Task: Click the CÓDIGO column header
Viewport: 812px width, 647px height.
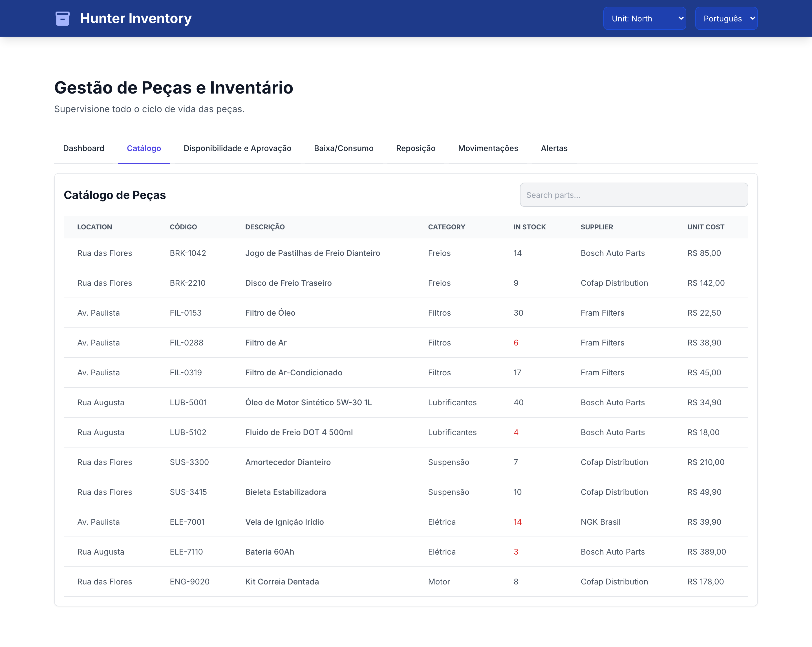Action: [183, 227]
